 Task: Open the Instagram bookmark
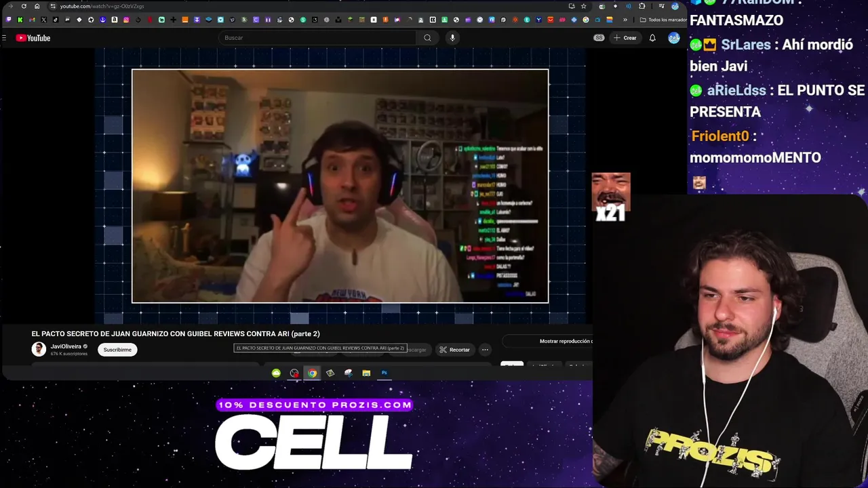click(x=126, y=20)
